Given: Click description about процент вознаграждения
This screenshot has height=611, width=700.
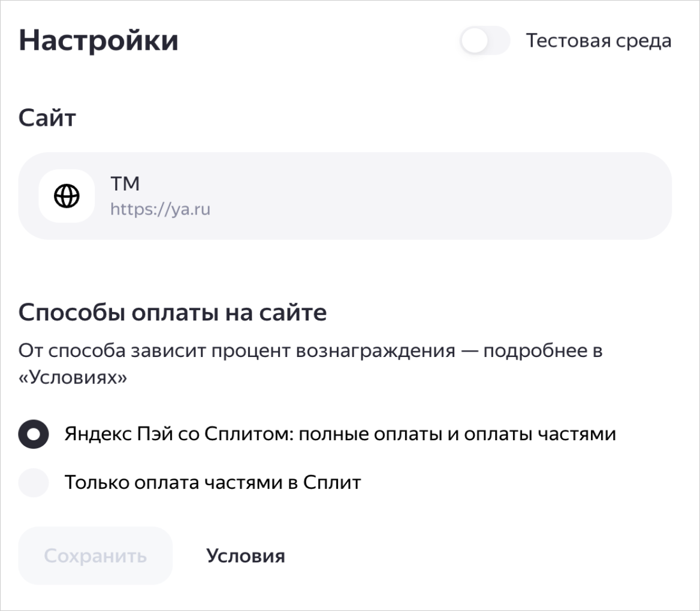Looking at the screenshot, I should [310, 364].
